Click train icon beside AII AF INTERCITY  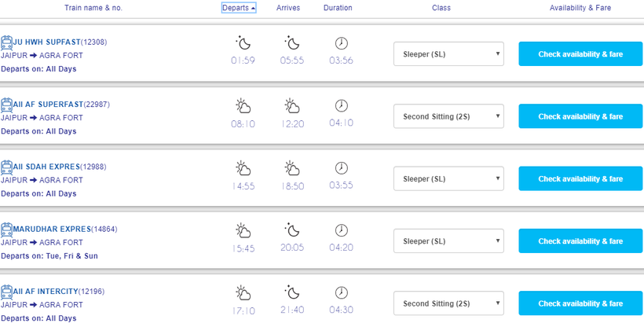click(6, 292)
